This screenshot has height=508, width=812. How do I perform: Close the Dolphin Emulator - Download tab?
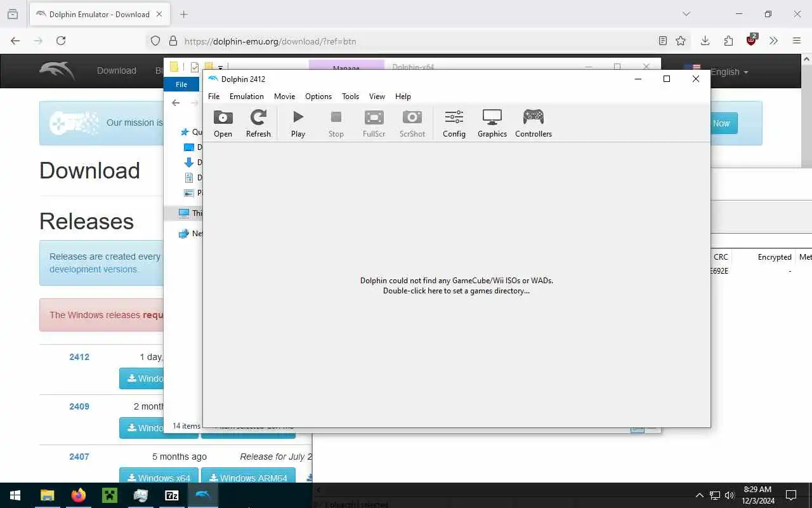click(x=159, y=14)
